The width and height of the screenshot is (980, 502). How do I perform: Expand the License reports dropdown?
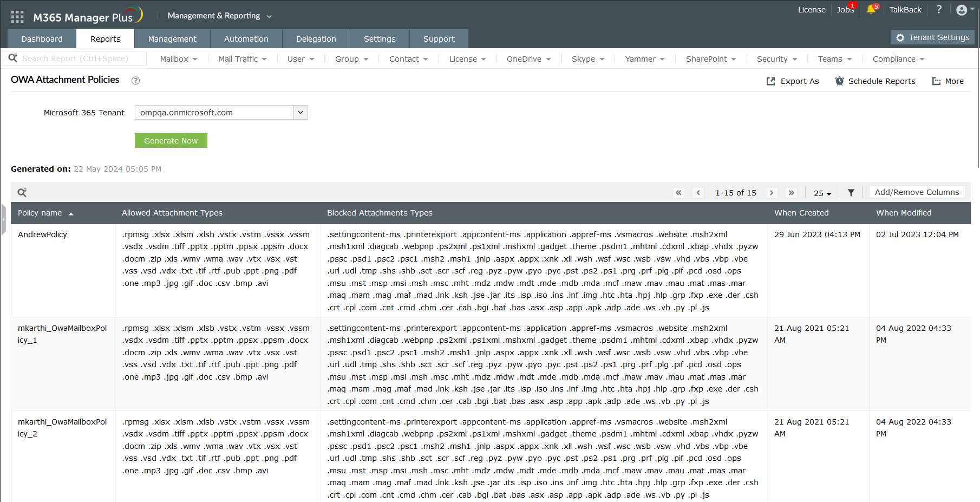[467, 59]
